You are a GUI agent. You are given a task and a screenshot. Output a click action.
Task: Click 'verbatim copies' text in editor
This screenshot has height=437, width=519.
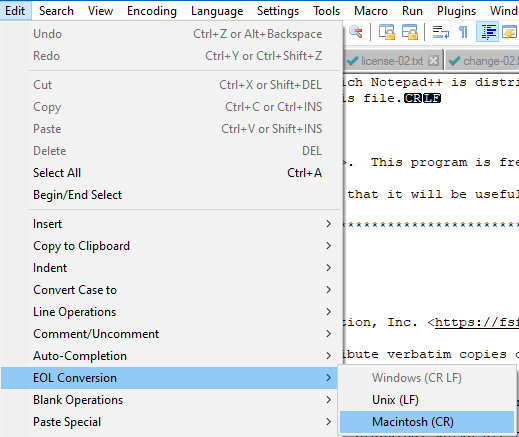[447, 354]
